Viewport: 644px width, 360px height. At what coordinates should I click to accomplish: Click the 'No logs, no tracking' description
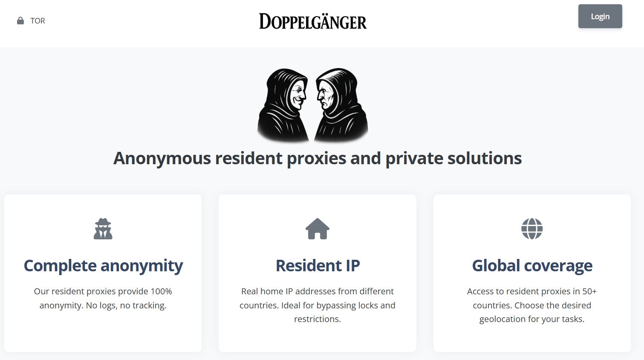(103, 299)
